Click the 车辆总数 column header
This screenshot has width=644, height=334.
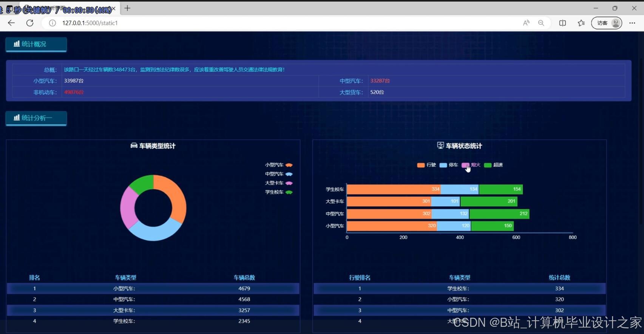click(x=244, y=278)
